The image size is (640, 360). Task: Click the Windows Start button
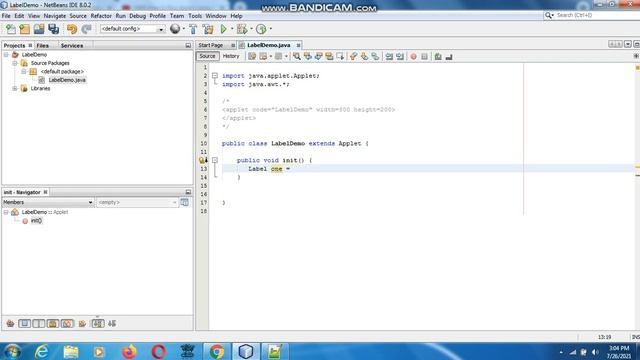[13, 351]
